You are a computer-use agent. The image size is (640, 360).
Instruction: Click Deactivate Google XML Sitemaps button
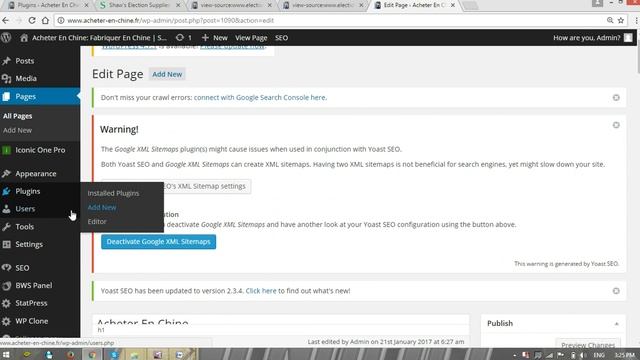[158, 242]
